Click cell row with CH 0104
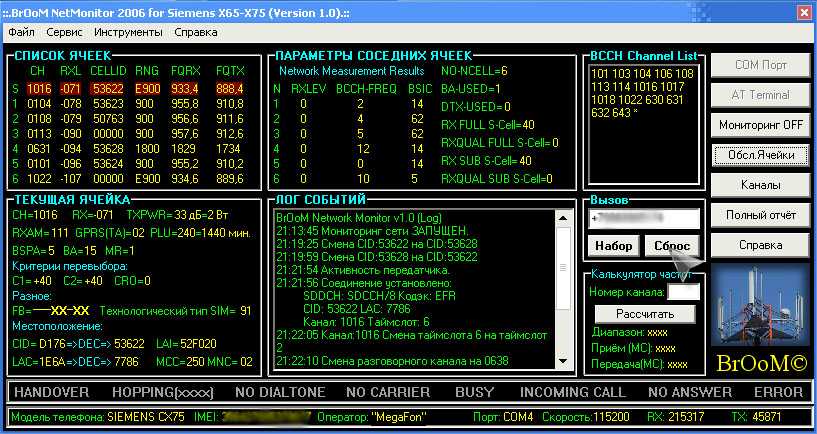 click(128, 104)
